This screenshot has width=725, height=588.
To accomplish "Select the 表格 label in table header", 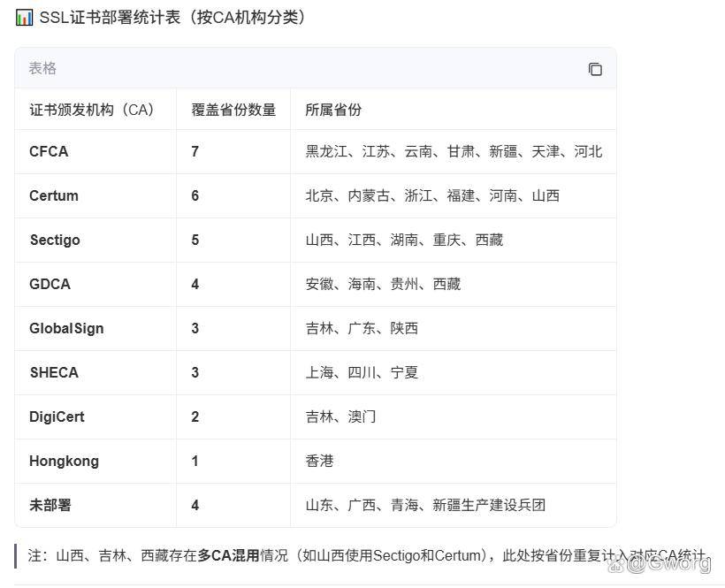I will pos(42,68).
